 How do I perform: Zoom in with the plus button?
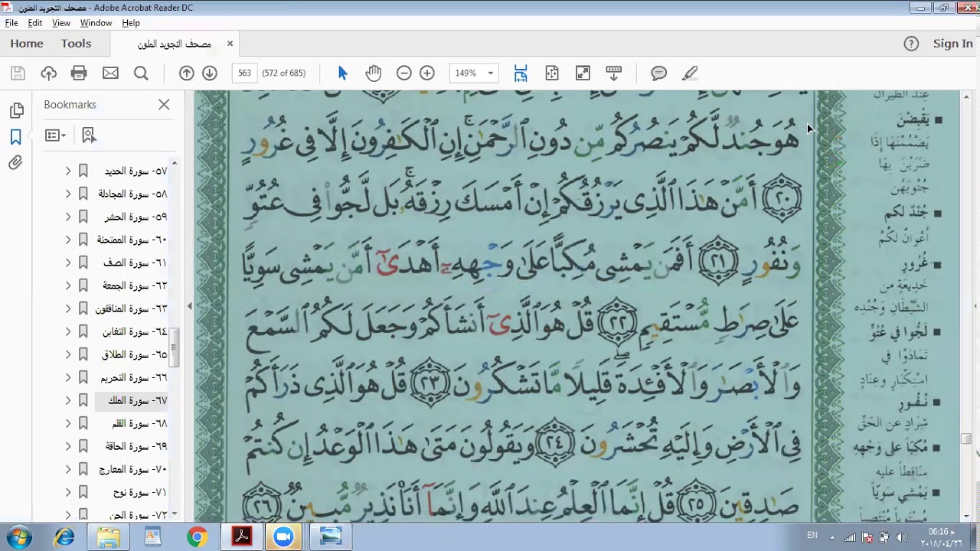427,73
